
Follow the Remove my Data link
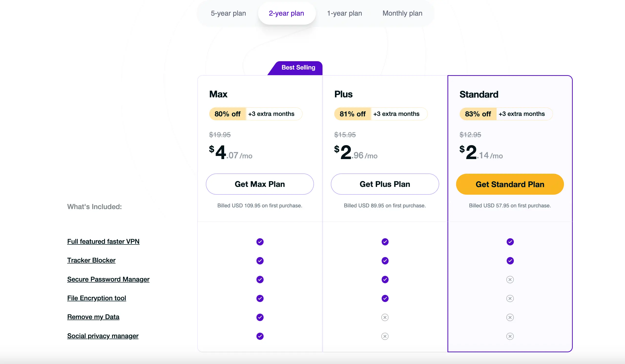pos(93,317)
